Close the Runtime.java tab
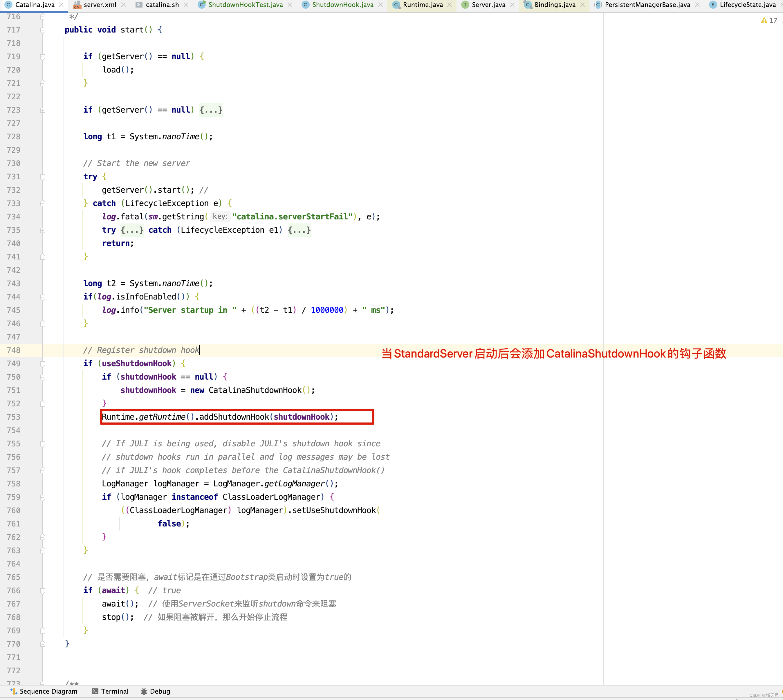Viewport: 783px width, 700px height. [x=449, y=5]
